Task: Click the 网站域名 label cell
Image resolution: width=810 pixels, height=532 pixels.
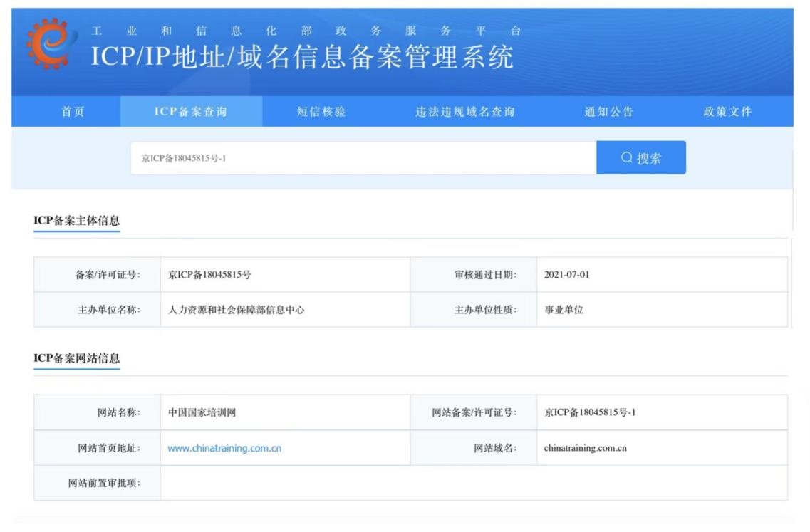Action: (x=474, y=449)
